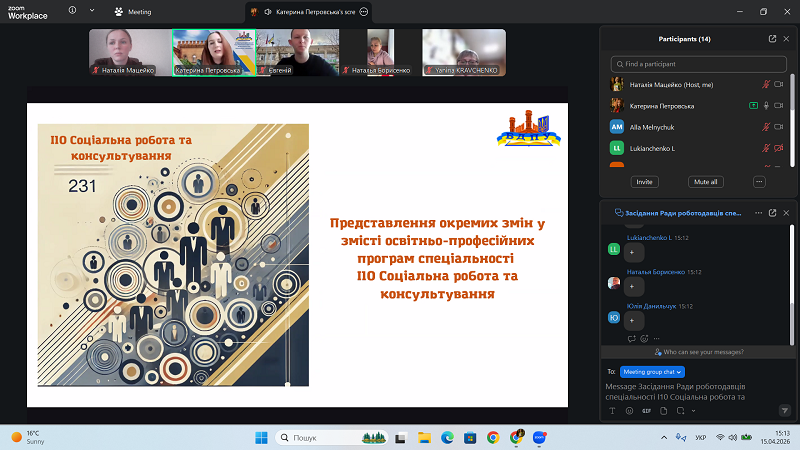
Task: Toggle video for Alla Melnychuk
Action: 778,127
